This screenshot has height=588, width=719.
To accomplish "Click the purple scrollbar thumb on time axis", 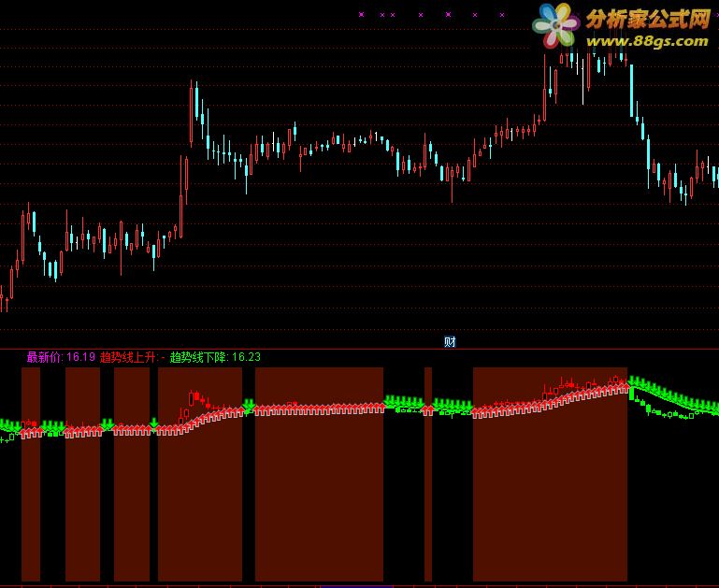I will [x=356, y=586].
